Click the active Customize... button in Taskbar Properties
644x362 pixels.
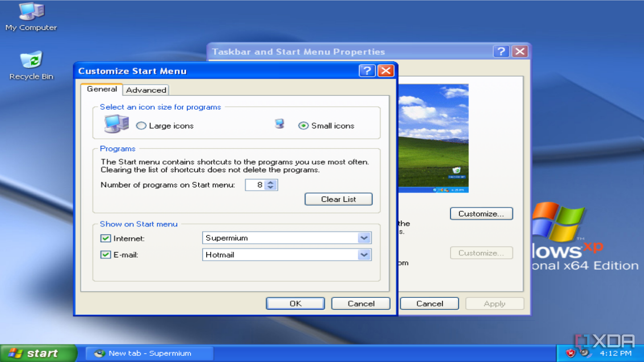point(481,214)
